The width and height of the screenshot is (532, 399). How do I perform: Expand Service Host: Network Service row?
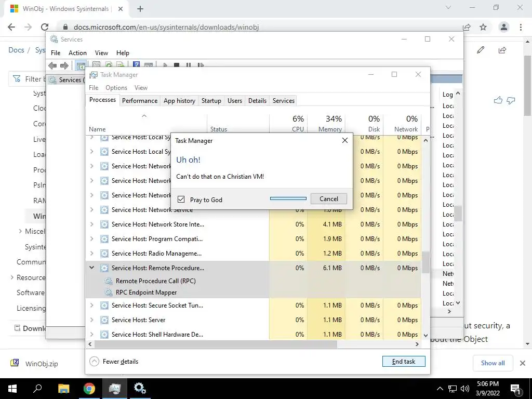[x=91, y=210]
